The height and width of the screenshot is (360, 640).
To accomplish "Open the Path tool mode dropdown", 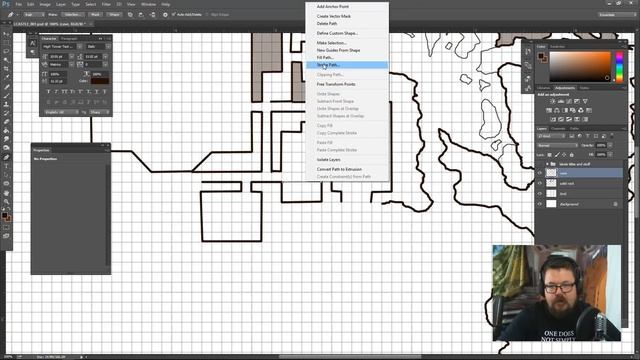I will point(33,15).
